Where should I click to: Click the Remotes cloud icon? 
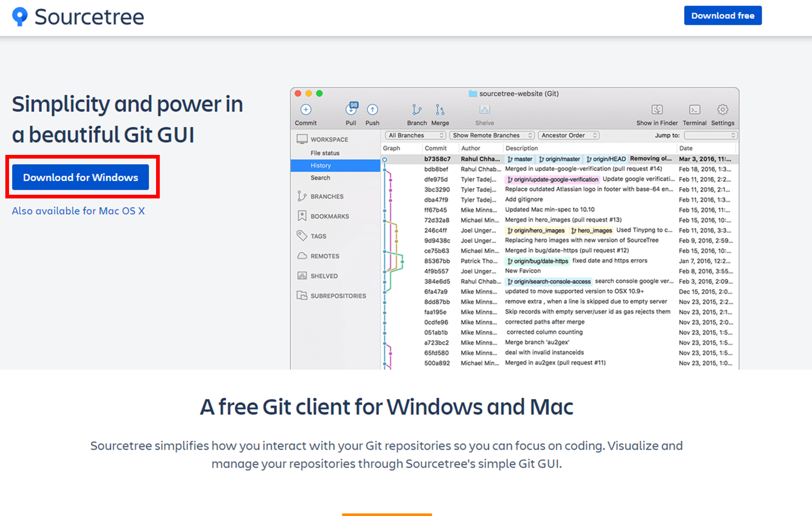pyautogui.click(x=302, y=256)
